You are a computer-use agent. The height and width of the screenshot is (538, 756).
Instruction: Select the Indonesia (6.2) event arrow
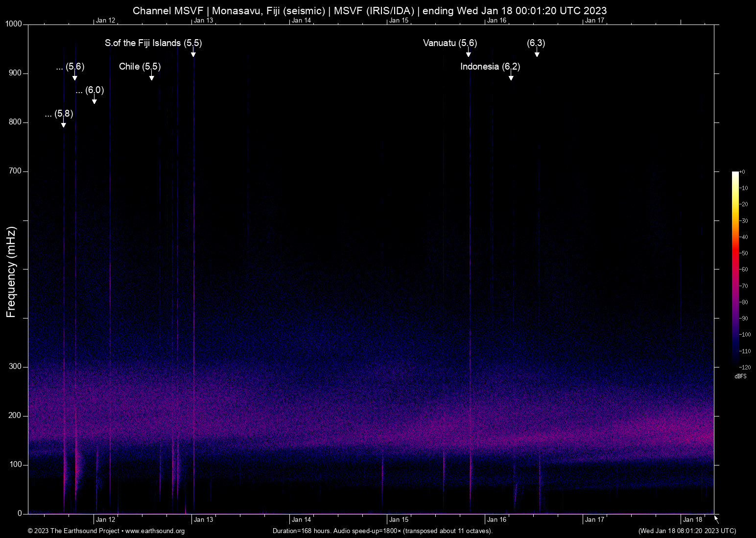(x=511, y=77)
